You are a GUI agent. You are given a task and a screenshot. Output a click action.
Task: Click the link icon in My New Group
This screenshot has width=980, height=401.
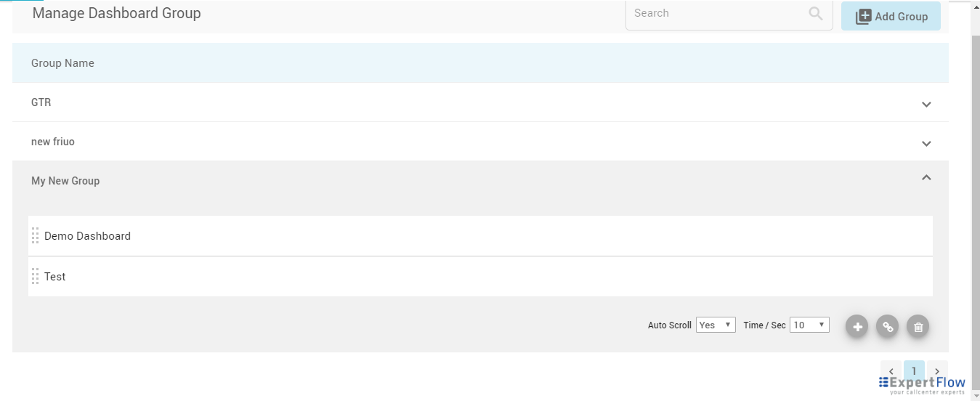click(x=887, y=327)
